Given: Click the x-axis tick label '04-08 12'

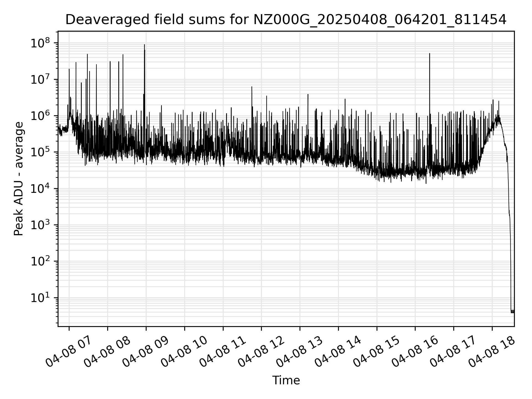Looking at the screenshot, I should pyautogui.click(x=261, y=352).
